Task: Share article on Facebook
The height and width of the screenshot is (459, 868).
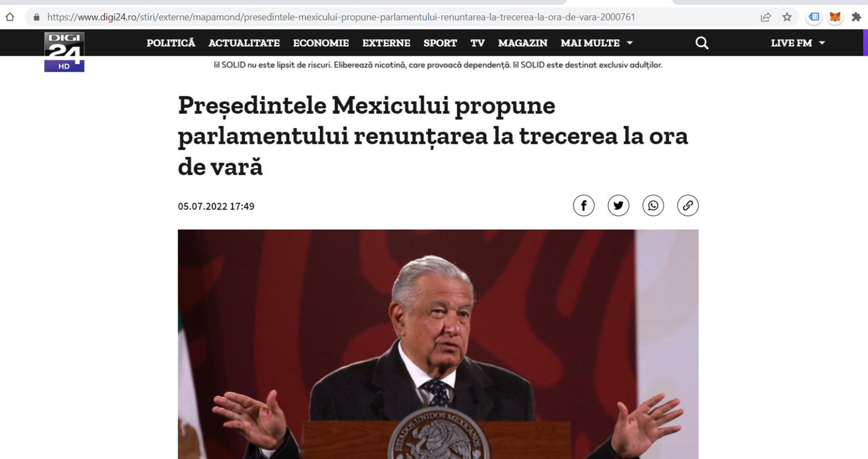Action: 583,206
